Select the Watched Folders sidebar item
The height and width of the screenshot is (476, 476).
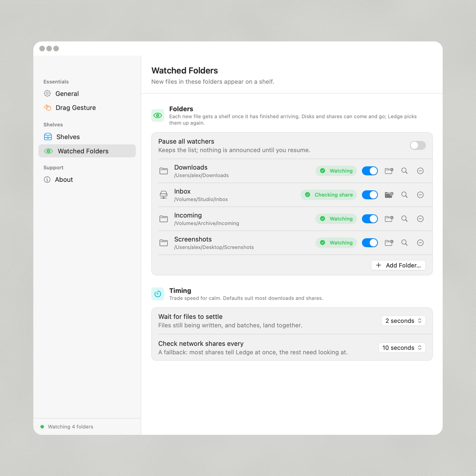click(87, 151)
